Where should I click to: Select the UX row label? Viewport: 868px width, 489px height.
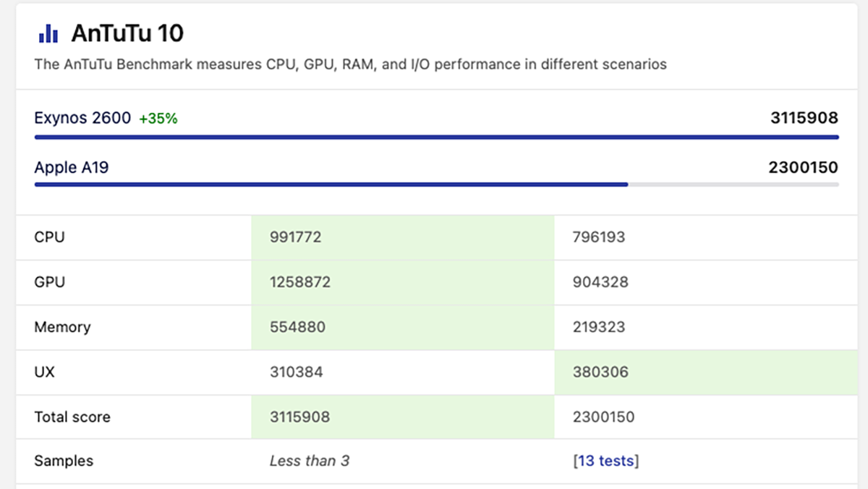pos(44,372)
